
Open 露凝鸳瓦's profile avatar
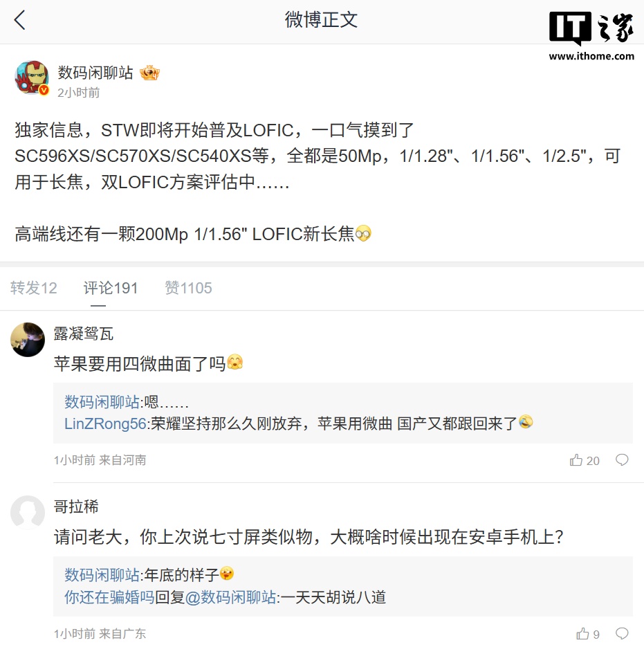pos(28,340)
